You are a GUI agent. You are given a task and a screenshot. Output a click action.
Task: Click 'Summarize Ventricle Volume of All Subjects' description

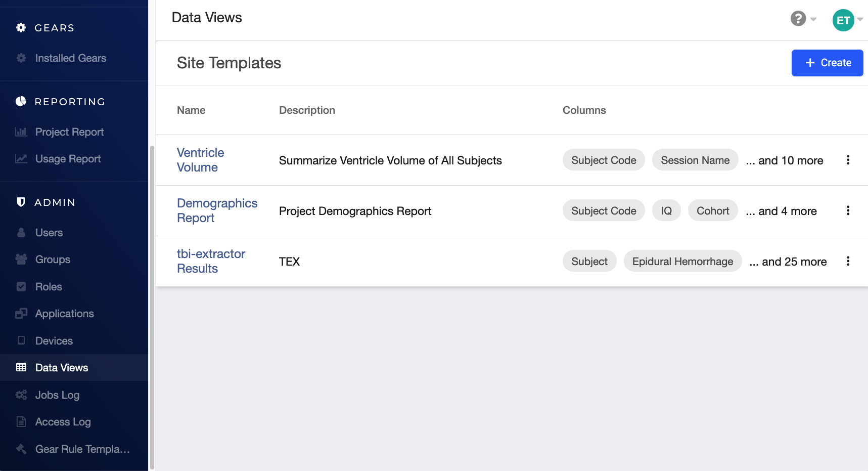tap(390, 160)
